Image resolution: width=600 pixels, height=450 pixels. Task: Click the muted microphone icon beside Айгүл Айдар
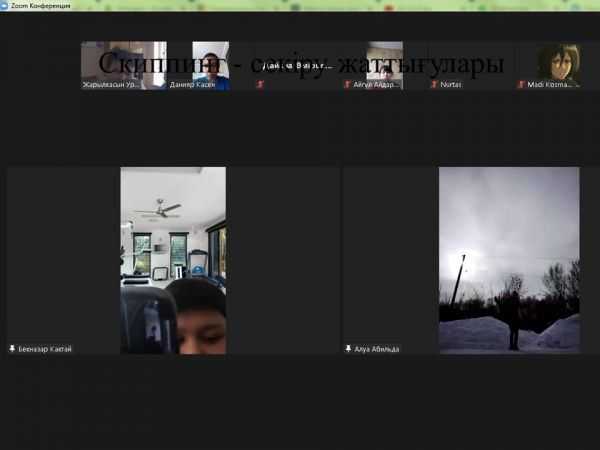pos(348,85)
